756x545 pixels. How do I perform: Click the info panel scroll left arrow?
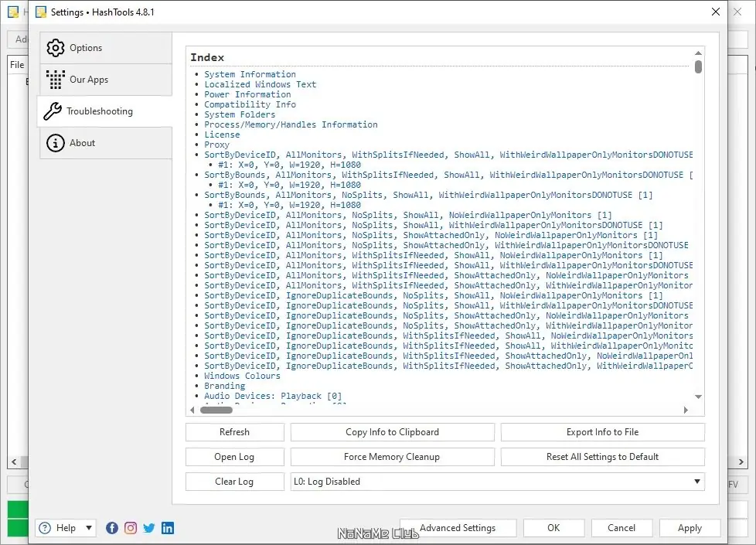pyautogui.click(x=192, y=410)
